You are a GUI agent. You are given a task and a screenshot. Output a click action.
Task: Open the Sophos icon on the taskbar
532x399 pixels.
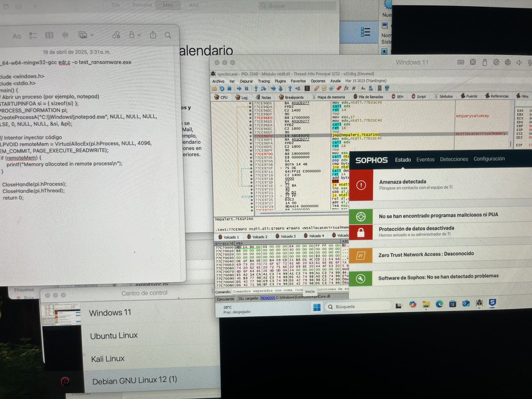pos(492,303)
